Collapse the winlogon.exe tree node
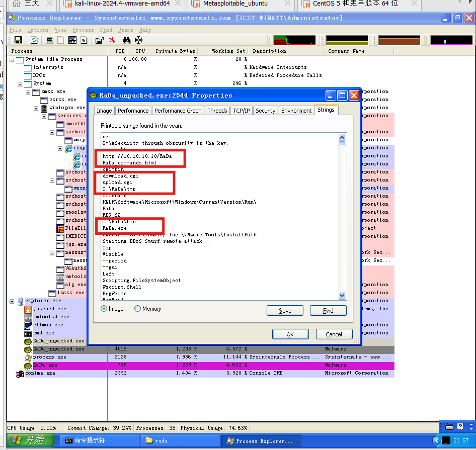This screenshot has width=476, height=450. point(36,108)
